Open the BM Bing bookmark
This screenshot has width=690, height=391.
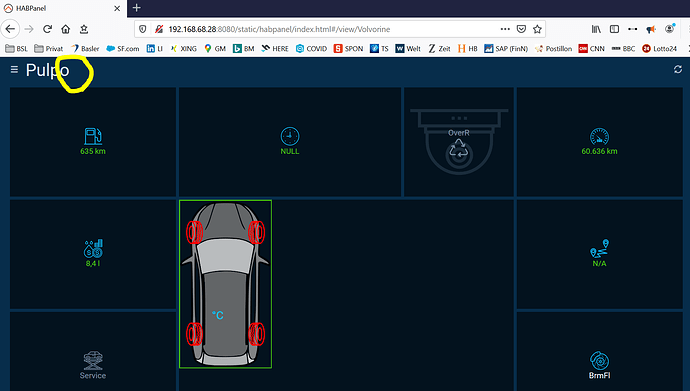pyautogui.click(x=243, y=48)
